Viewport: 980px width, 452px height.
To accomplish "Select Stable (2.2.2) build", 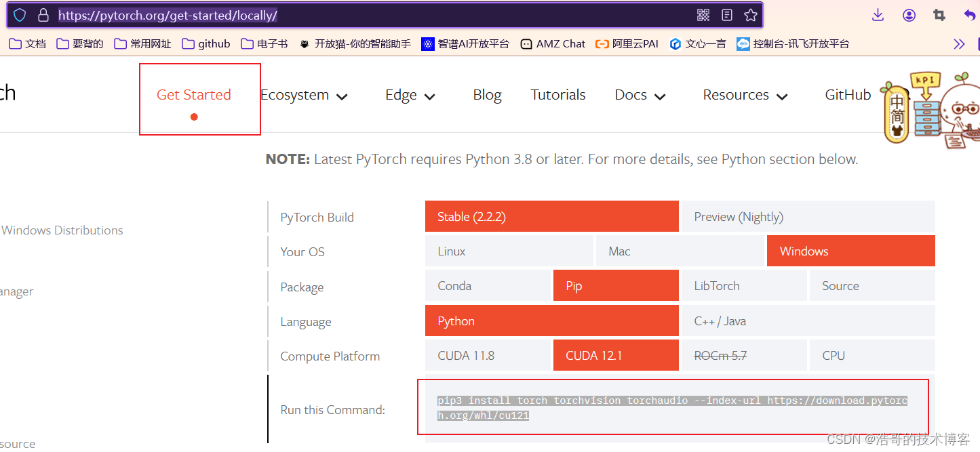I will pos(552,216).
